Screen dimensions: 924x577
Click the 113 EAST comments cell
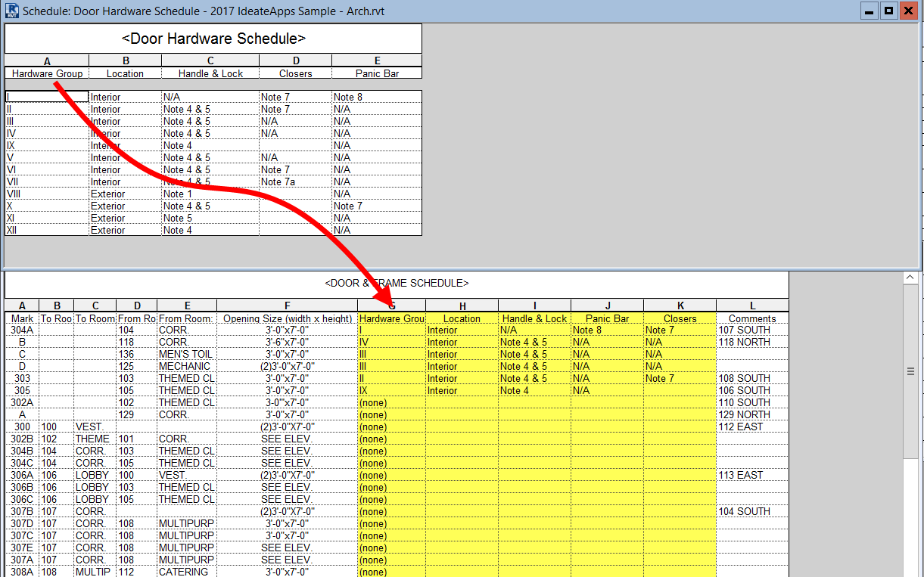[x=752, y=475]
